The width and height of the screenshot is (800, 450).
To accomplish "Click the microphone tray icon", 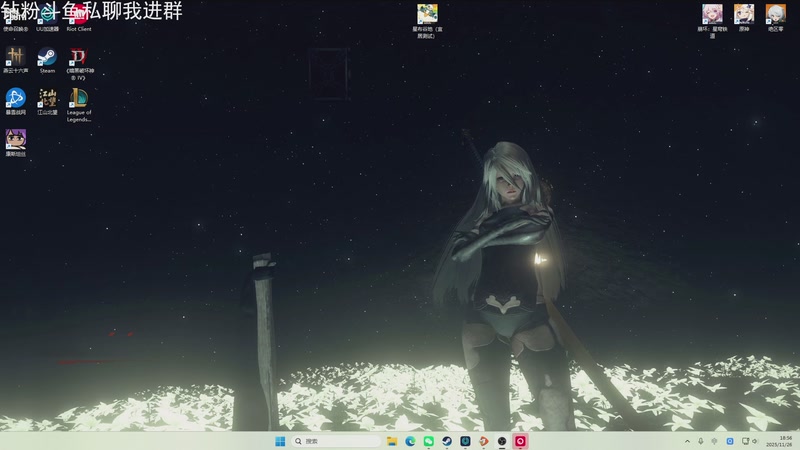I will click(701, 441).
